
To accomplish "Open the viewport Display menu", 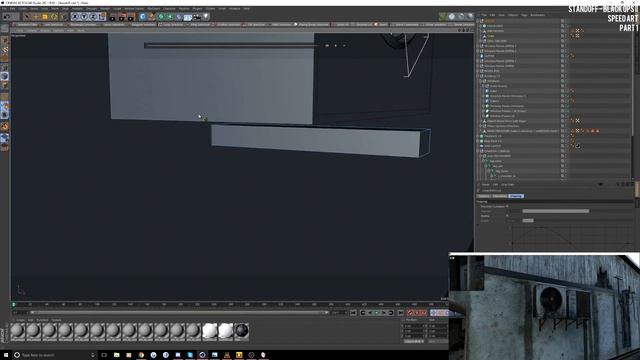I will [x=45, y=31].
